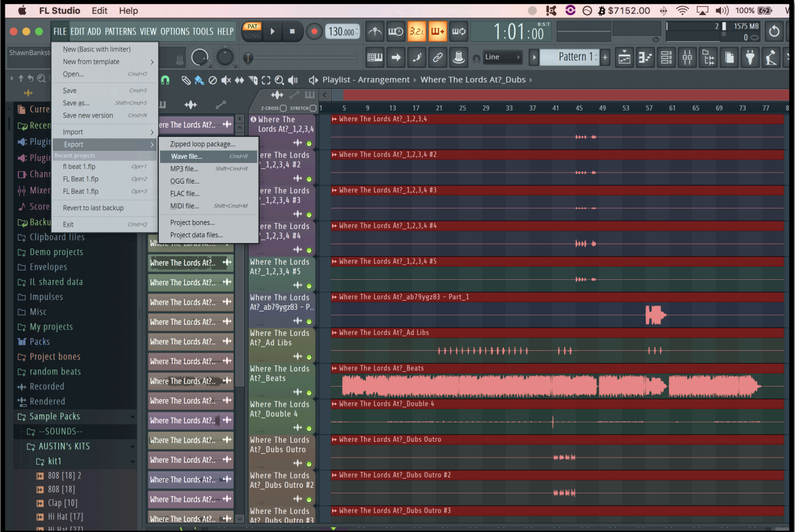Open the Mixer view icon

[687, 58]
